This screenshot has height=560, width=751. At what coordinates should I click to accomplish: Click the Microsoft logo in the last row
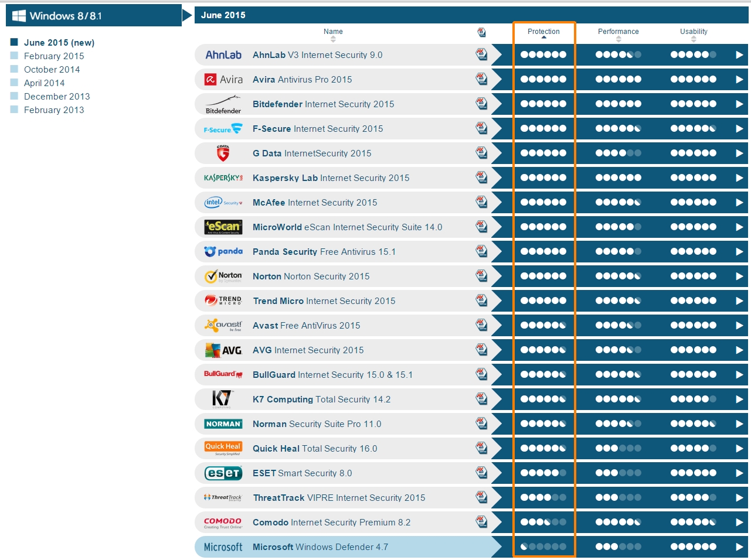(223, 547)
